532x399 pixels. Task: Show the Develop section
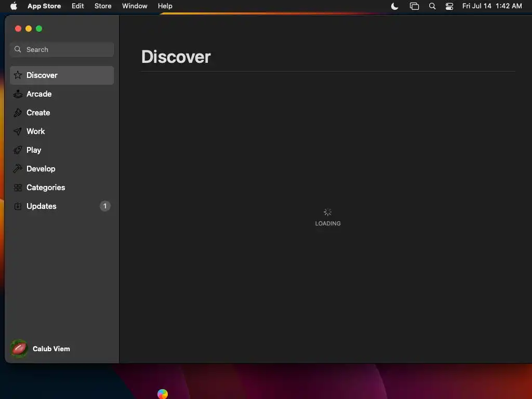[x=62, y=169]
